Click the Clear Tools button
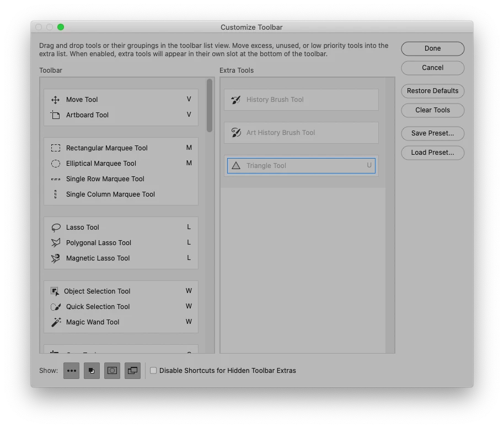Viewport: 504px width, 428px height. pos(433,110)
